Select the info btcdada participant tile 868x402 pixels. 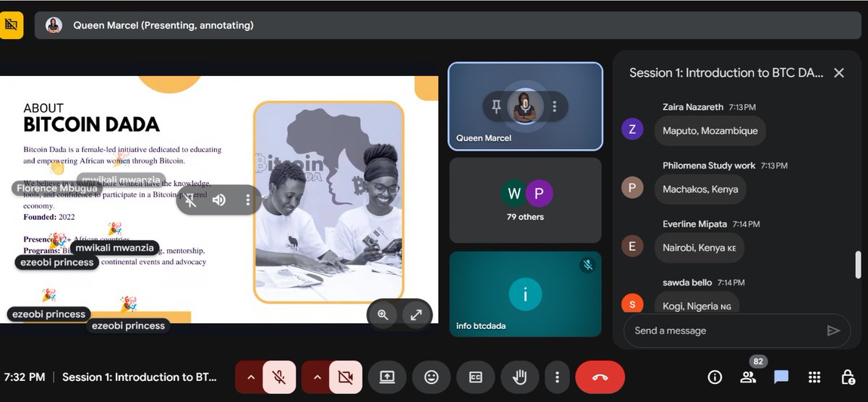[x=525, y=294]
